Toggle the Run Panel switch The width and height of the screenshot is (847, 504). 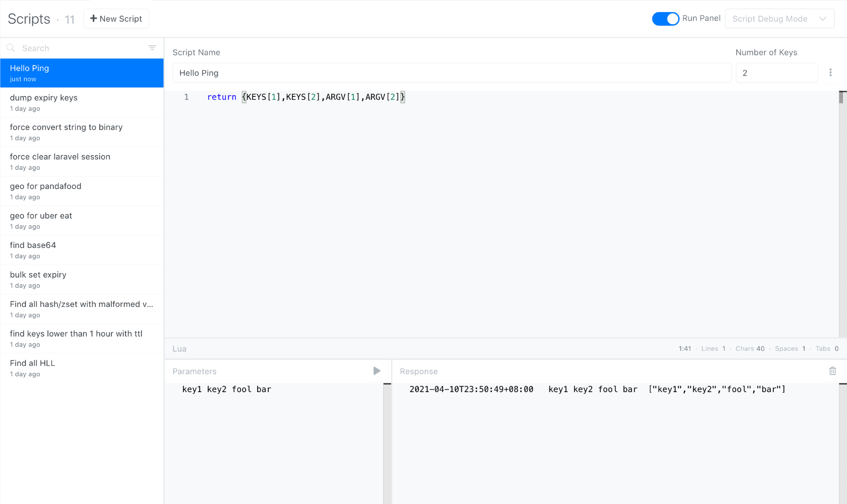coord(665,19)
